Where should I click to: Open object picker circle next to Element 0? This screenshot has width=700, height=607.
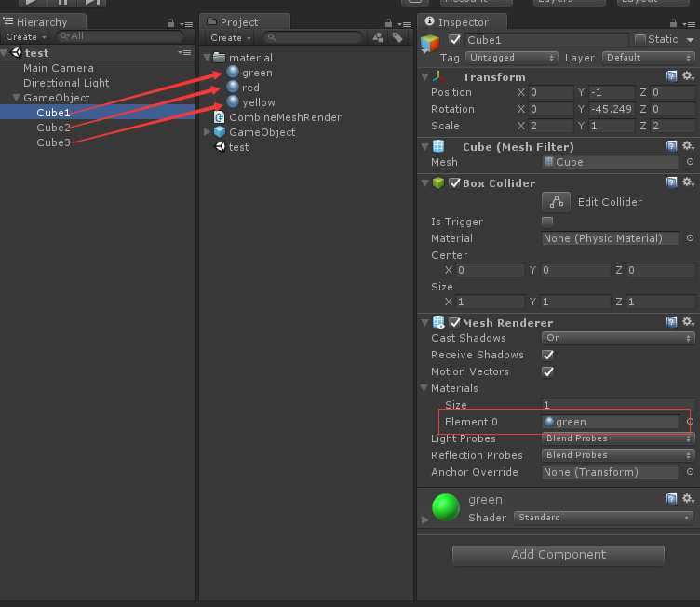[x=690, y=422]
